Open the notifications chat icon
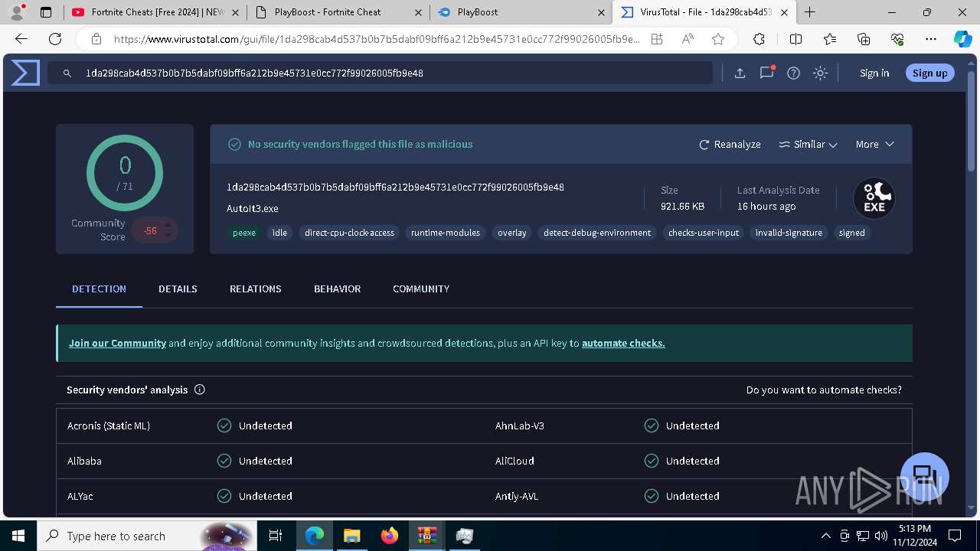Image resolution: width=980 pixels, height=551 pixels. pyautogui.click(x=766, y=73)
